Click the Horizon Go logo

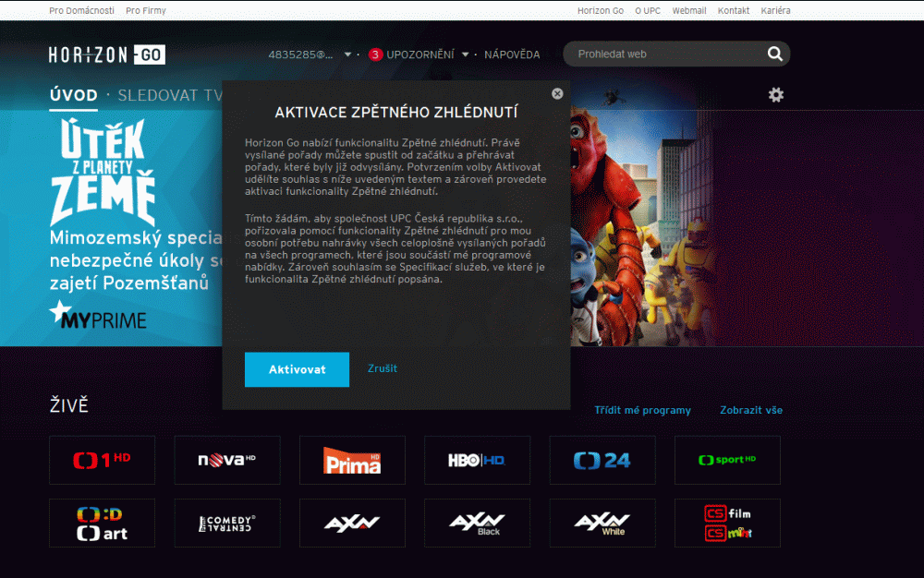coord(106,54)
